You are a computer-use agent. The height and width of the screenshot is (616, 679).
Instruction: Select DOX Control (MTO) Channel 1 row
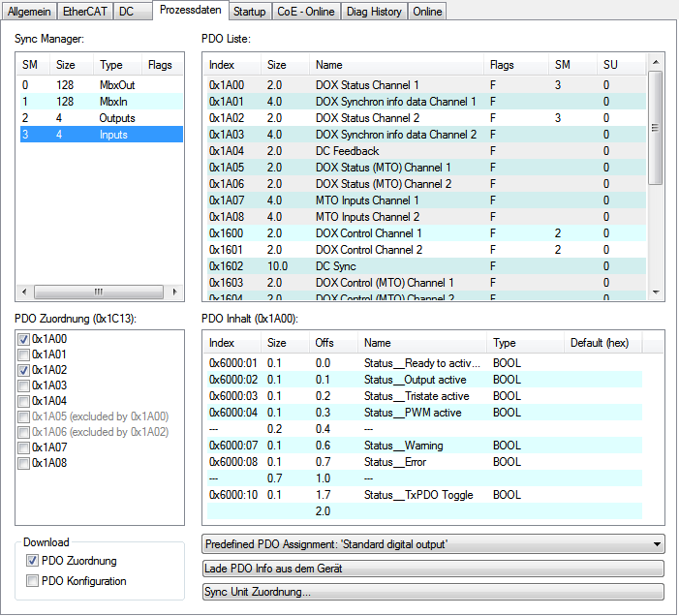[x=426, y=282]
